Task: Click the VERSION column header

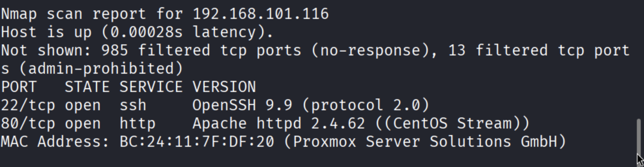Action: (x=224, y=87)
